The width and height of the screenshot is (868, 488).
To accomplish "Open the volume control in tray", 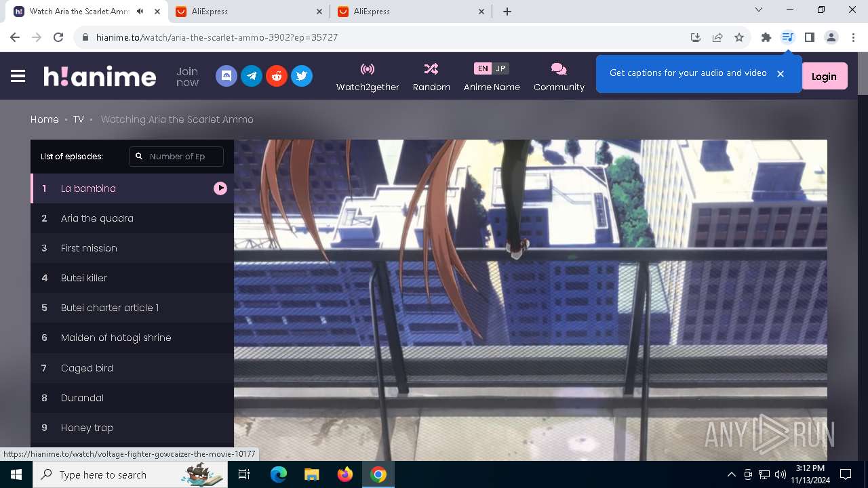I will click(781, 474).
